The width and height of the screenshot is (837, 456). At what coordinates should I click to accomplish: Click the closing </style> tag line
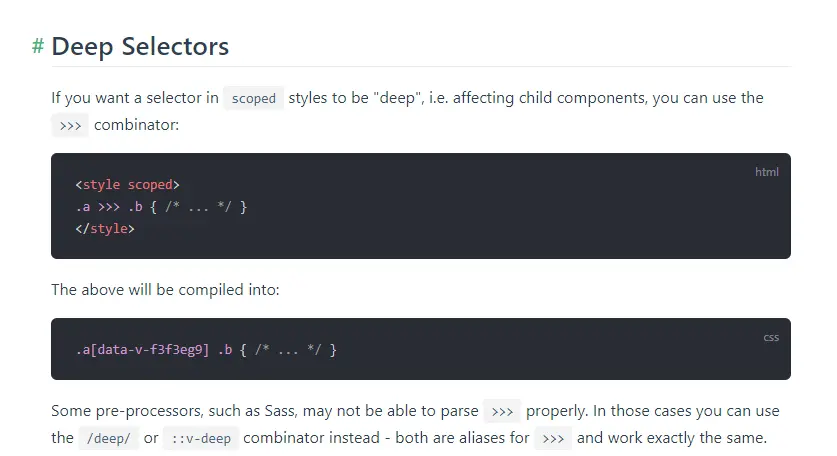tap(105, 228)
